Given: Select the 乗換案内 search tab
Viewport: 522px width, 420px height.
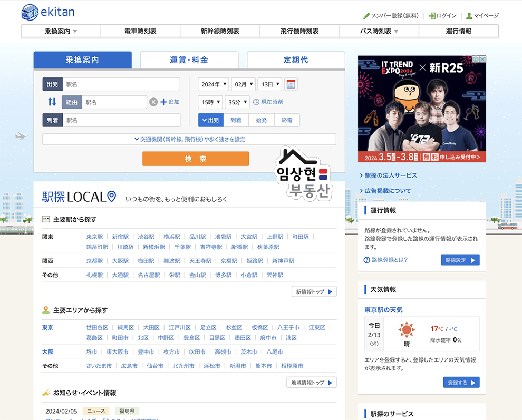Looking at the screenshot, I should 82,60.
